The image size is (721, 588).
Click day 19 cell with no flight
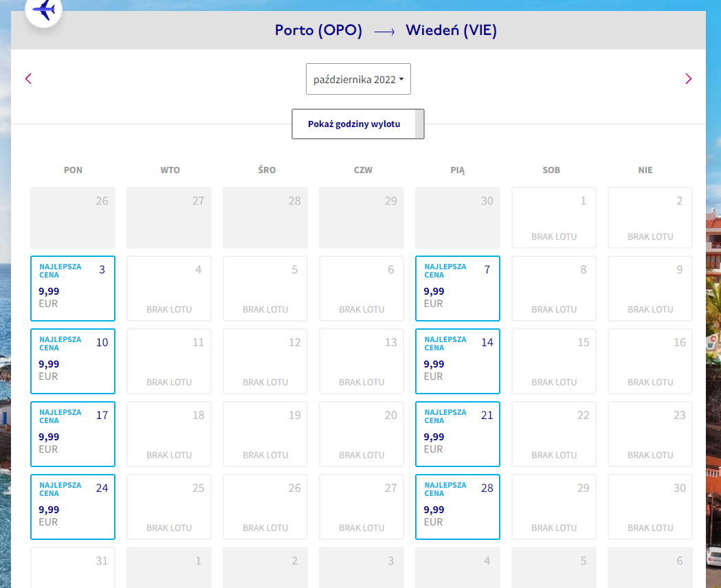coord(265,433)
